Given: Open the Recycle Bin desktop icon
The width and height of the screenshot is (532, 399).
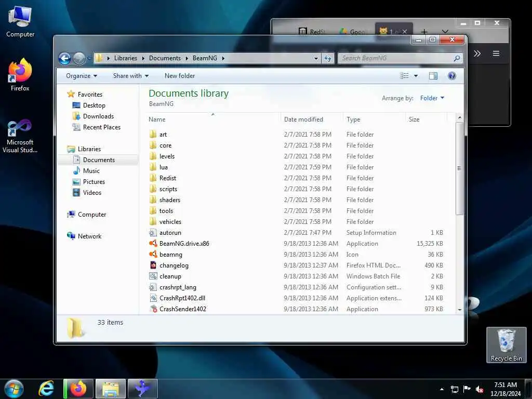Looking at the screenshot, I should pos(506,345).
